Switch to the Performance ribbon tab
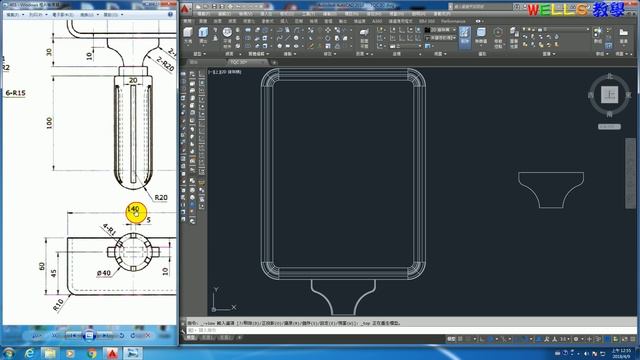640x360 pixels. pos(453,21)
